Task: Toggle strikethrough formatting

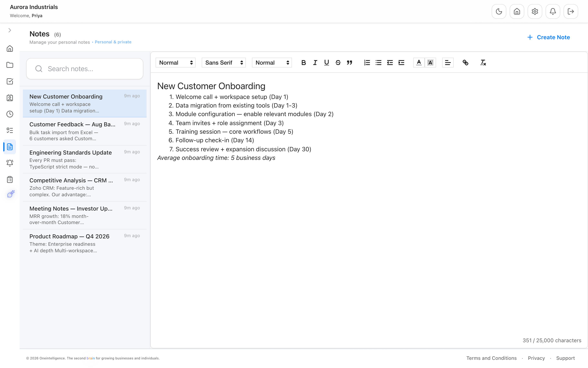Action: [x=338, y=63]
